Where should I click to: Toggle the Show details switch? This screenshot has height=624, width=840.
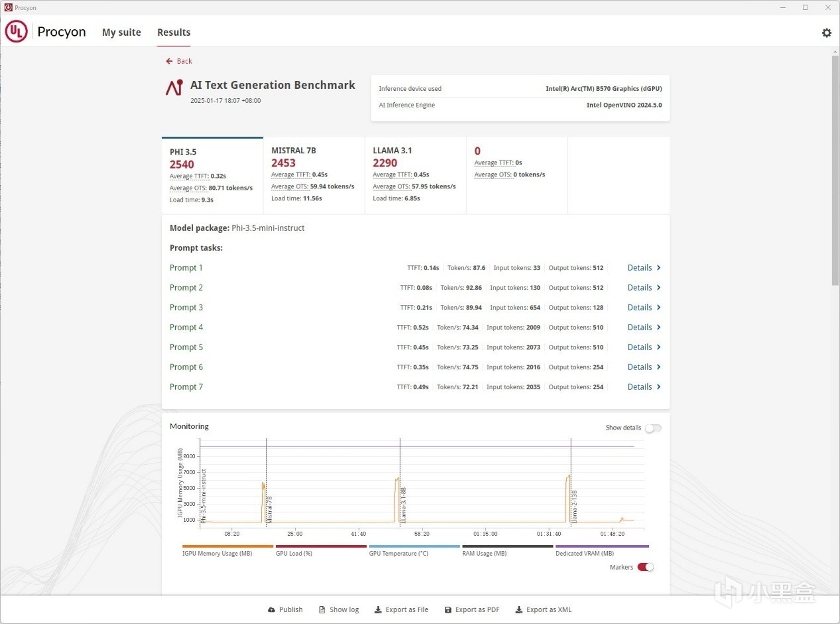pos(653,428)
